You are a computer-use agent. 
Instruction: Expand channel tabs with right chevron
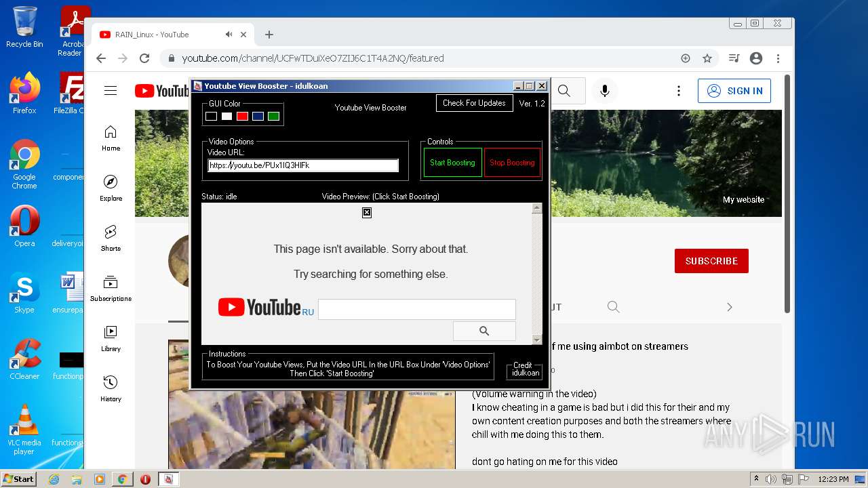point(730,307)
